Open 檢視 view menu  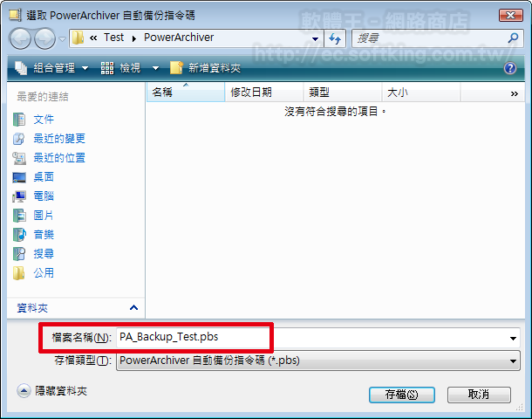[130, 68]
